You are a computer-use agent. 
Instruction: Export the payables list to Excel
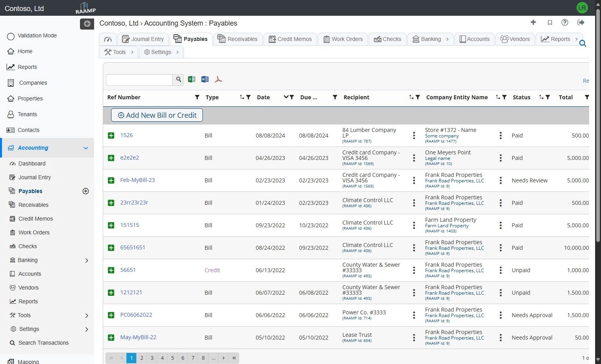click(x=191, y=79)
